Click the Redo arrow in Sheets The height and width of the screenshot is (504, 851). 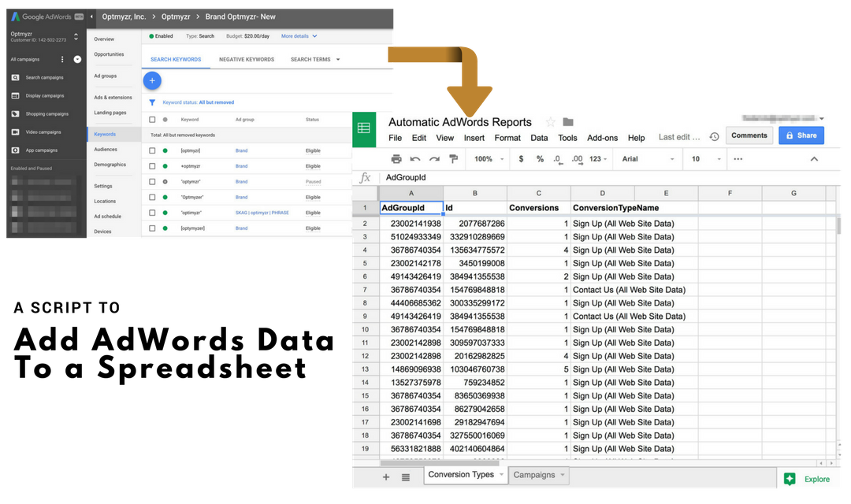point(434,159)
